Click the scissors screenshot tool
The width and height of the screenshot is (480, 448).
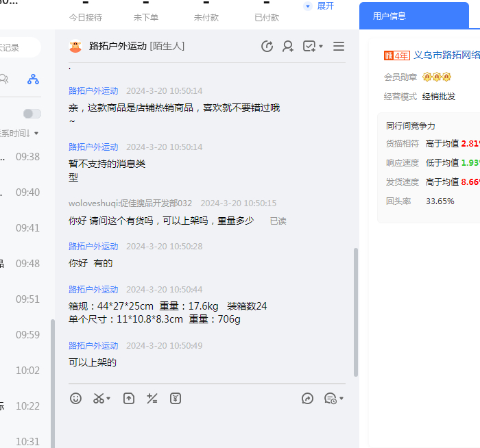[x=99, y=399]
